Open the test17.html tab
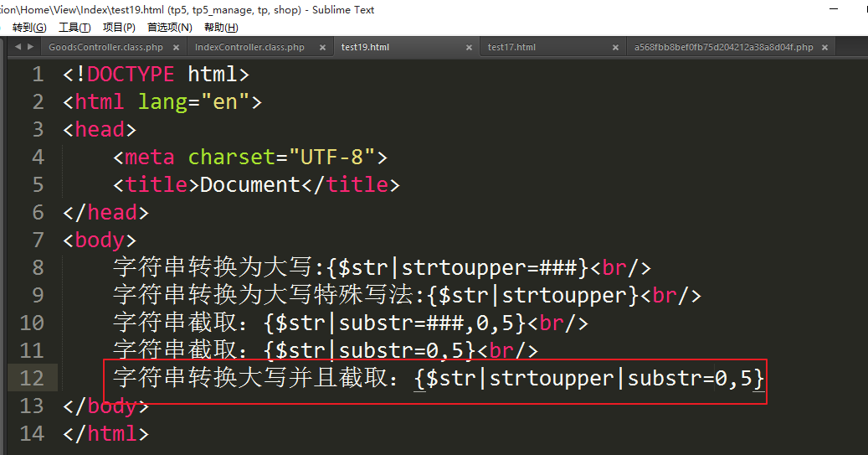The height and width of the screenshot is (455, 868). 511,48
